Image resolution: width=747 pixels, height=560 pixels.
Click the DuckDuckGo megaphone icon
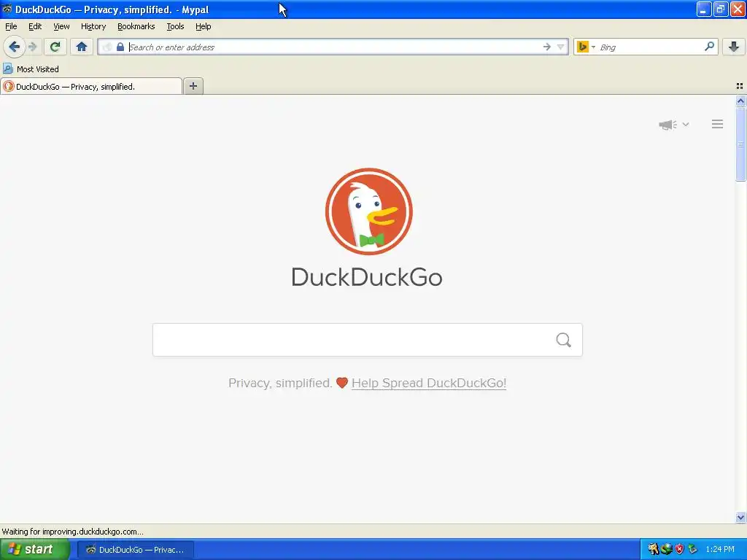coord(667,125)
